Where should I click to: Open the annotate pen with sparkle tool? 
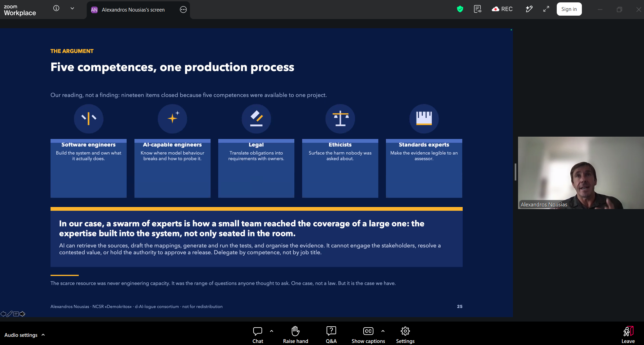coord(529,9)
